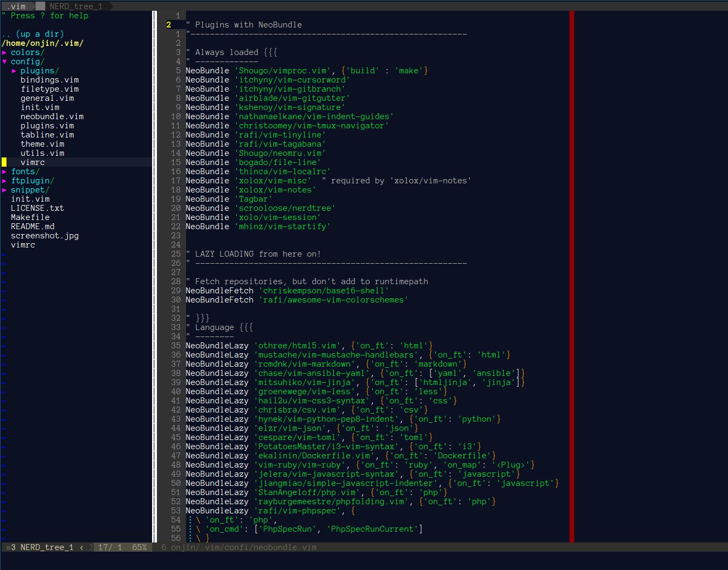Click the 'Fetch repositories' comment line
The width and height of the screenshot is (728, 570).
click(x=307, y=281)
